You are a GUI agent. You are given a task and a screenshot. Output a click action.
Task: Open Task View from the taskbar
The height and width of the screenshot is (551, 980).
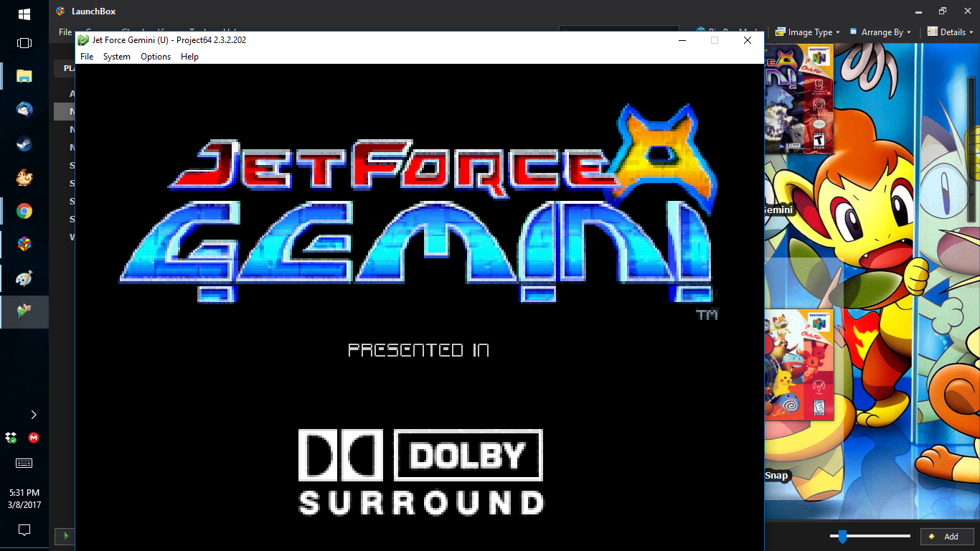[24, 43]
